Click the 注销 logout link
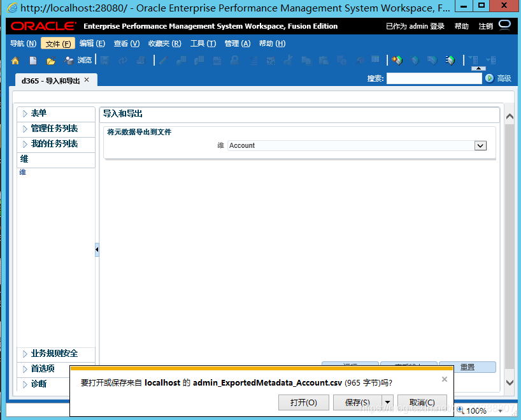Image resolution: width=521 pixels, height=420 pixels. 486,26
